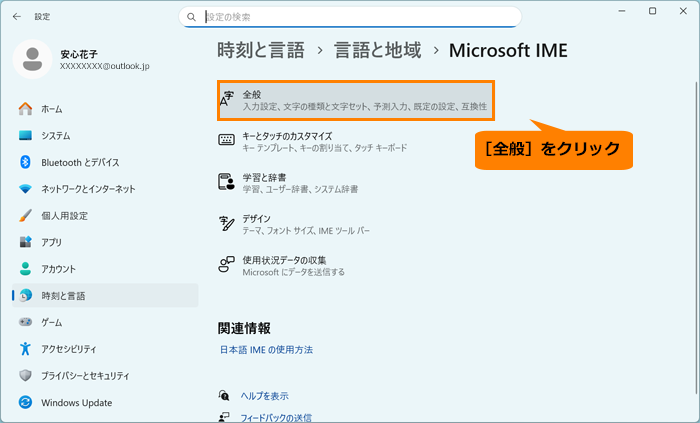This screenshot has width=700, height=423.
Task: Click the システム monitor icon
Action: click(x=25, y=135)
